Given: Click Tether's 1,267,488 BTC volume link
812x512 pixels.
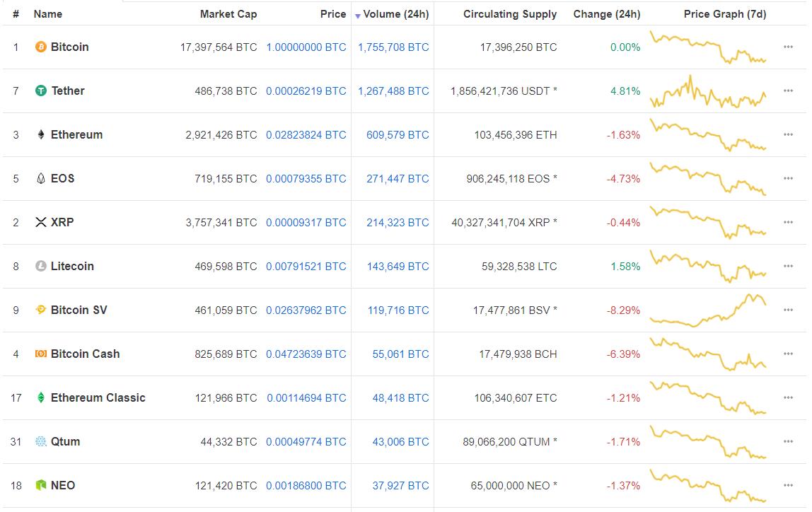Looking at the screenshot, I should coord(393,91).
